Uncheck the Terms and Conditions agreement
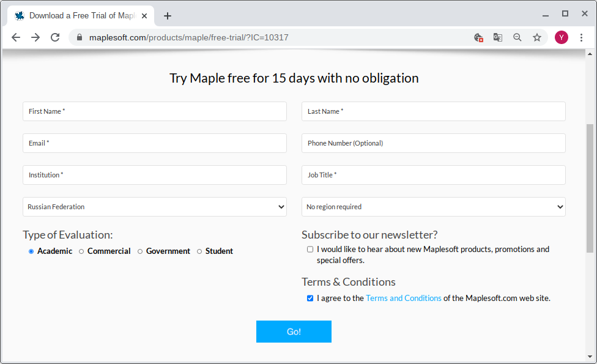Image resolution: width=597 pixels, height=364 pixels. [x=310, y=298]
